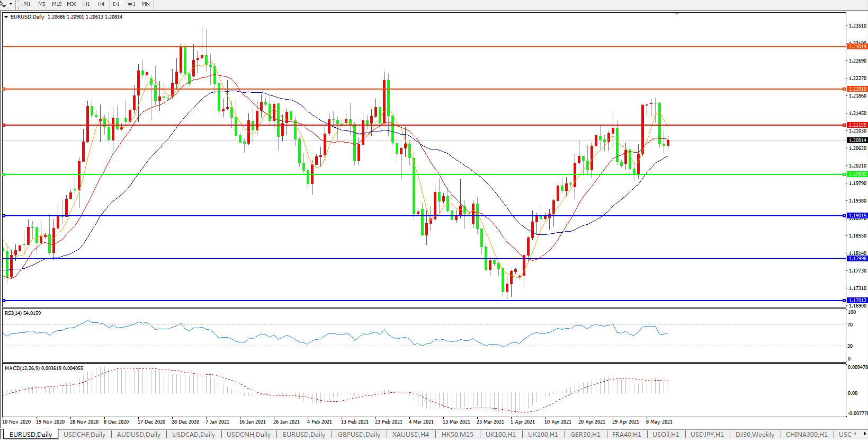Image resolution: width=868 pixels, height=440 pixels.
Task: Click the gray chart shift triangle marker
Action: click(x=676, y=14)
